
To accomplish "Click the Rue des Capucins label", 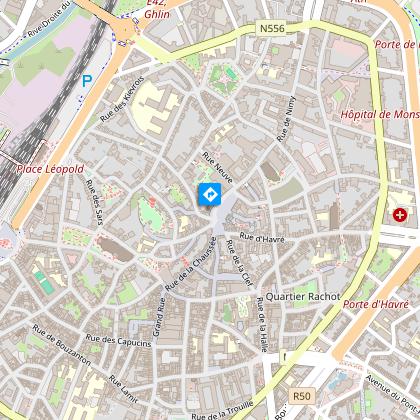I will (x=118, y=340).
